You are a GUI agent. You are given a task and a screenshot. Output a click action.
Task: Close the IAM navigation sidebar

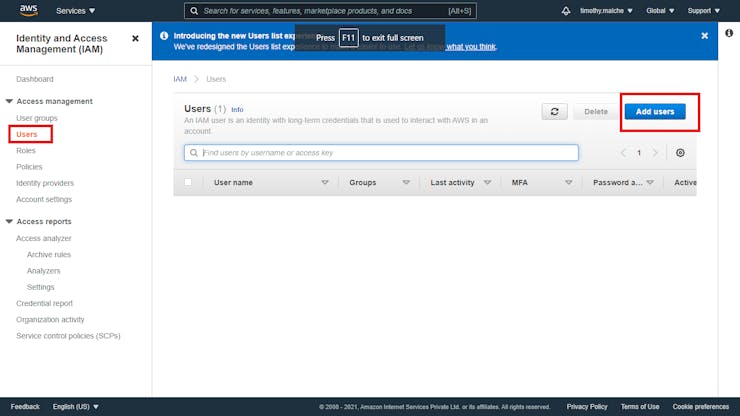(135, 39)
